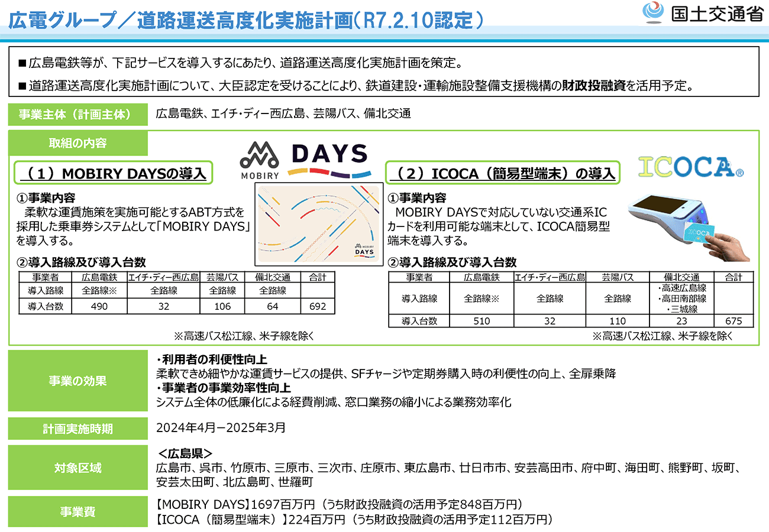Select the 110 cell in ICOCA table
This screenshot has height=532, width=769.
[618, 321]
